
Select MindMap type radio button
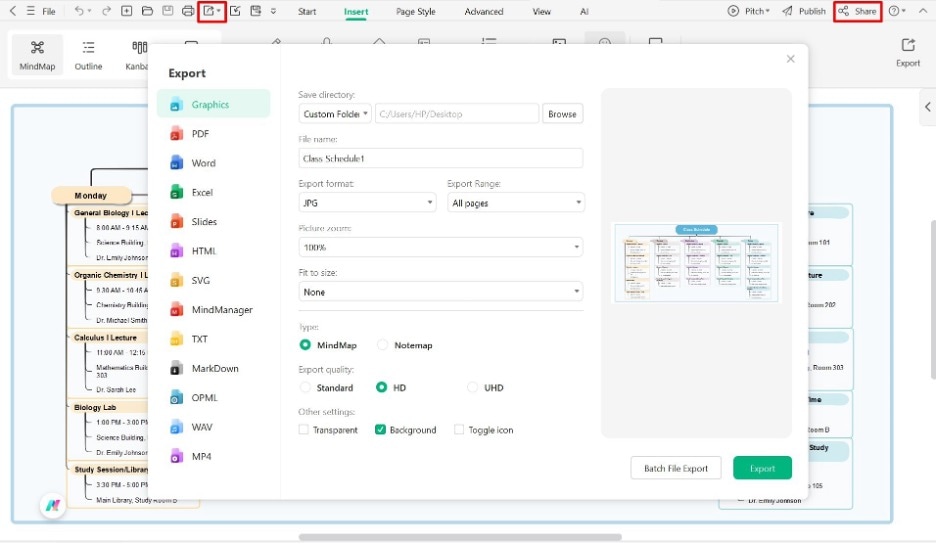tap(305, 345)
